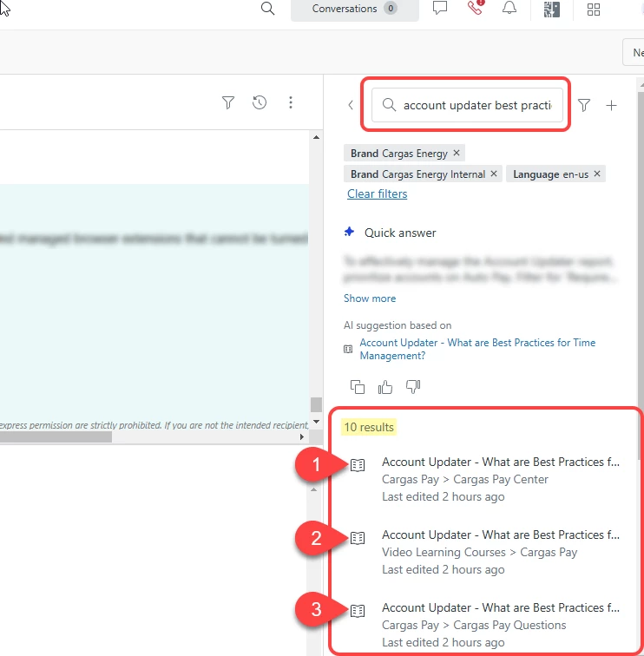Open the chat bubble icon

[440, 9]
